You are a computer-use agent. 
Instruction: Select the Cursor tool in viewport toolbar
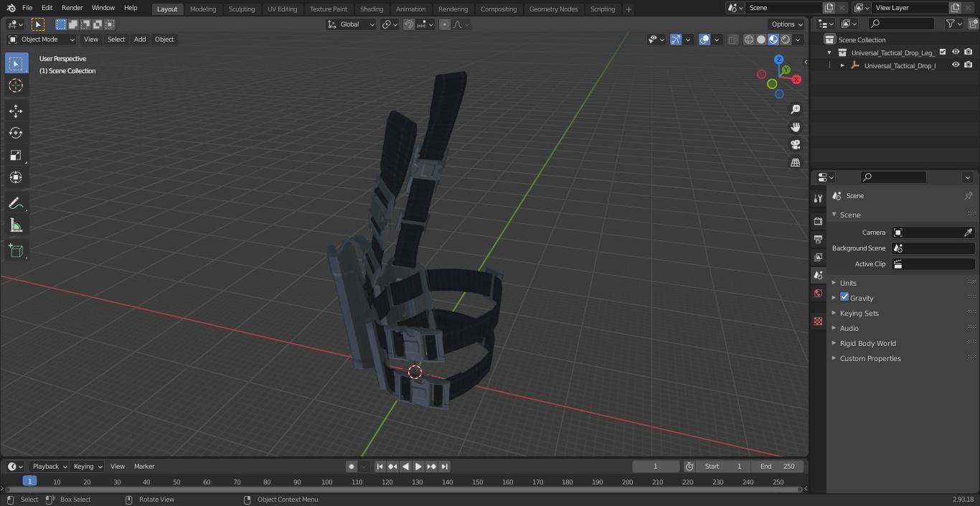pyautogui.click(x=16, y=85)
